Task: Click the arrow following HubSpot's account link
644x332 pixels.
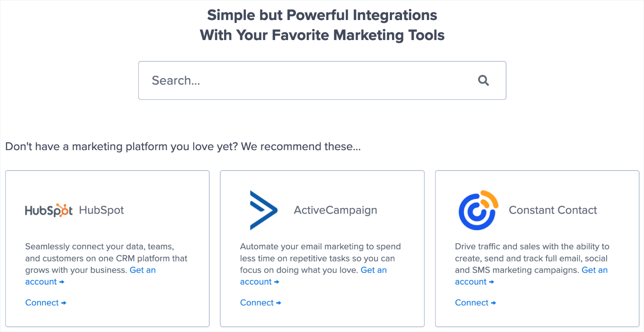Action: tap(62, 282)
